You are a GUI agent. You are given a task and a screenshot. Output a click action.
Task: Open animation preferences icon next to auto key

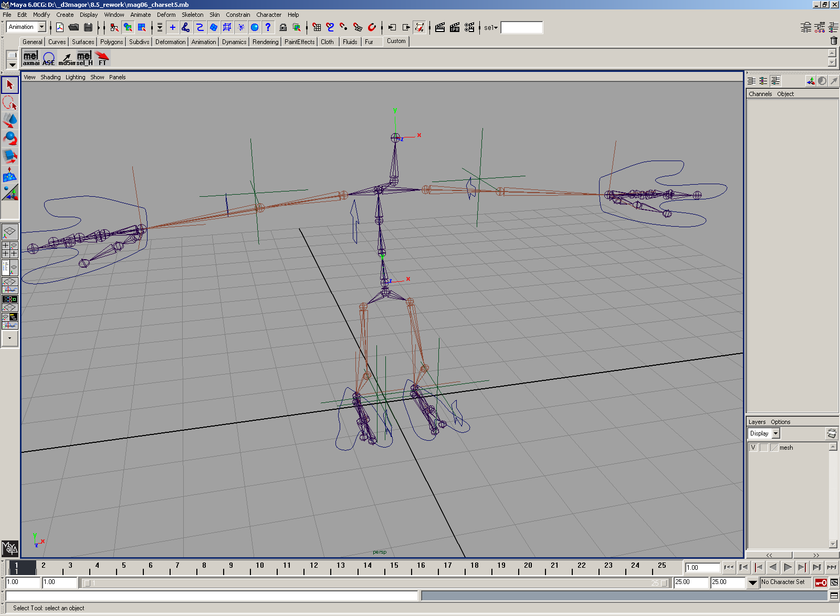(834, 582)
